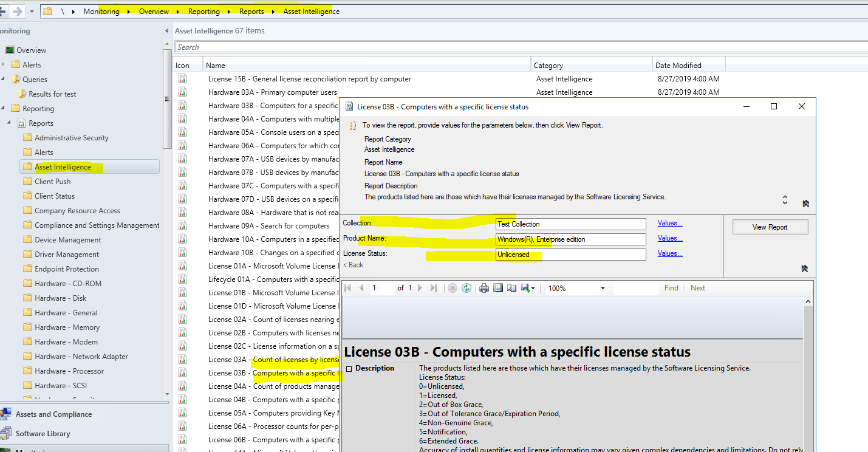Click the Product Name input field

[x=570, y=239]
